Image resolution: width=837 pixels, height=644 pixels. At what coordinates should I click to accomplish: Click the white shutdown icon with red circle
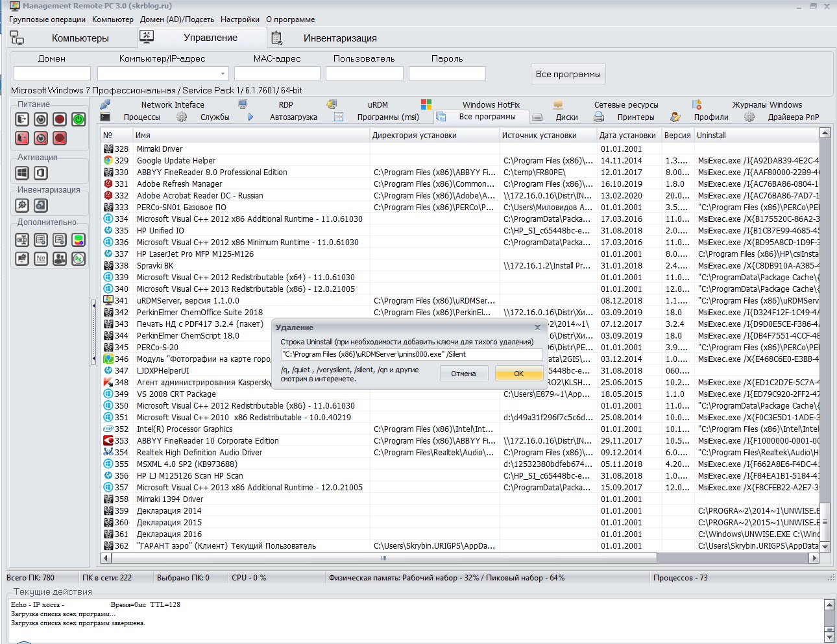(60, 119)
